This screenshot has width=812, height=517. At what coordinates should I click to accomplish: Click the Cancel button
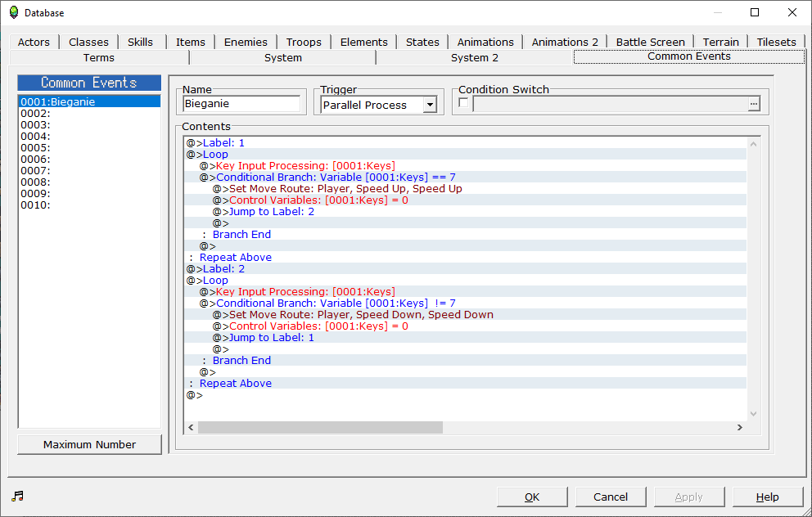[611, 497]
